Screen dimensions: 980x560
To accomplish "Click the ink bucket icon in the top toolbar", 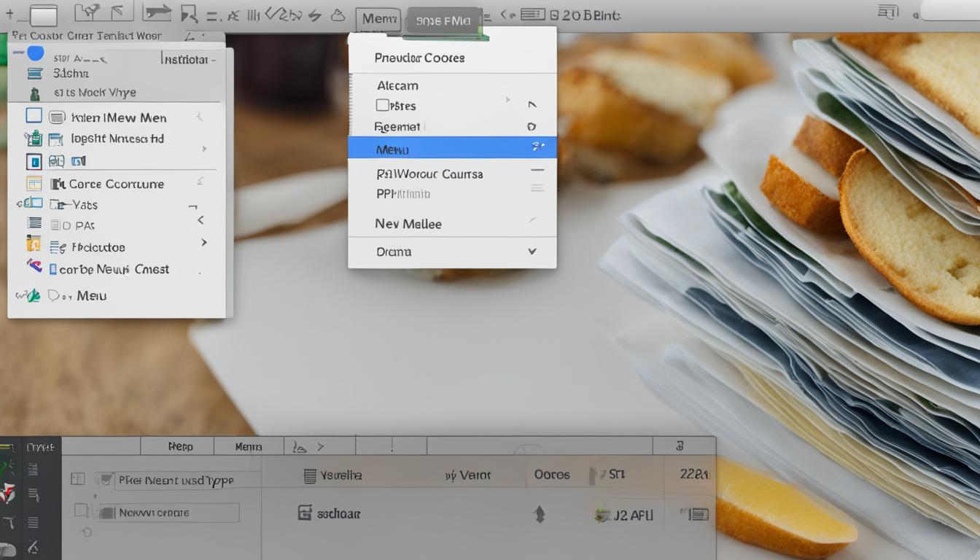I will click(338, 15).
